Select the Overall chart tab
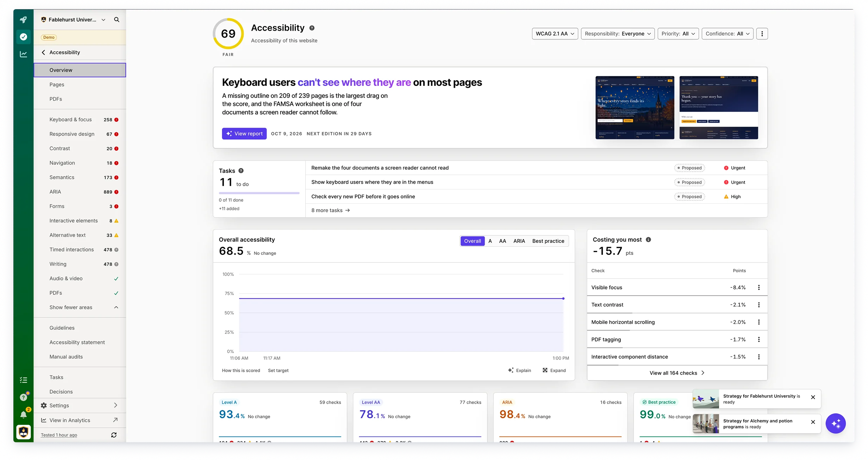Viewport: 868px width, 460px height. [x=472, y=241]
